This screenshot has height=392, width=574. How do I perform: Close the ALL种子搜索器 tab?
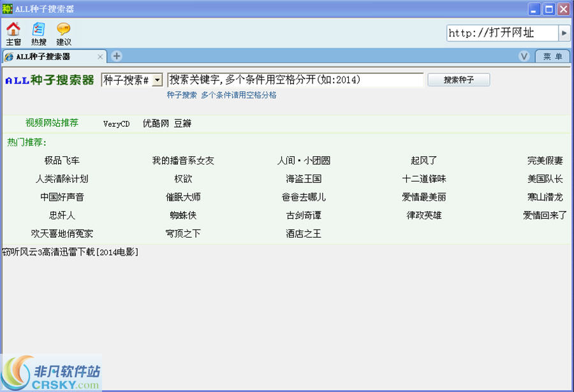click(x=100, y=57)
